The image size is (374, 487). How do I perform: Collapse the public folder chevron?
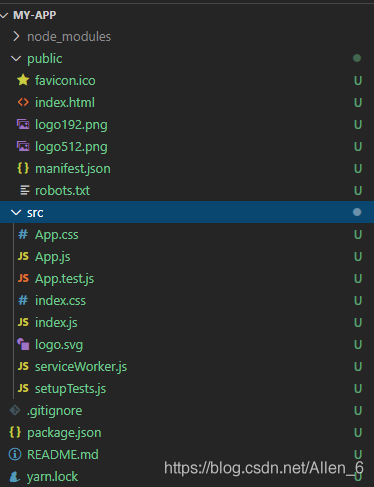coord(16,59)
